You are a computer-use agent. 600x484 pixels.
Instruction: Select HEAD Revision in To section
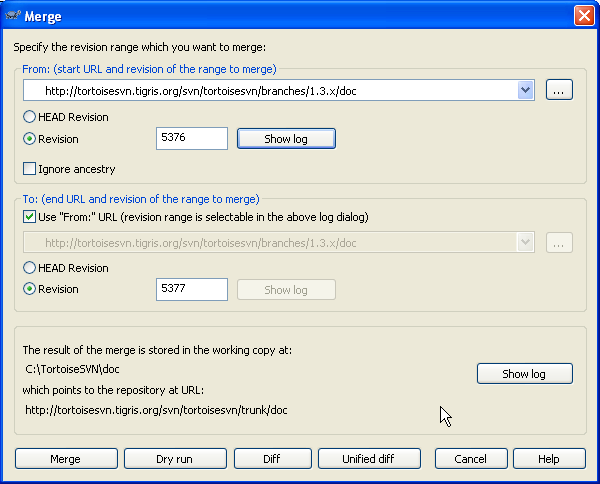pos(30,268)
